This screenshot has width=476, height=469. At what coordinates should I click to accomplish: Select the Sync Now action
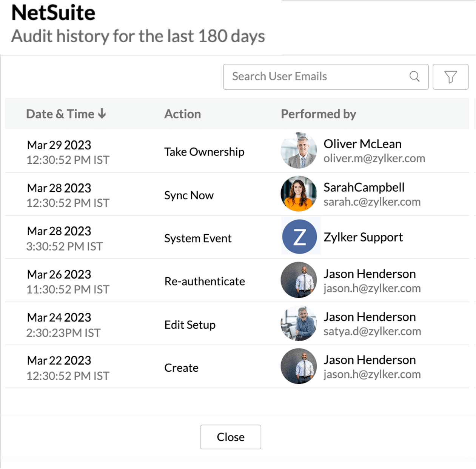189,195
